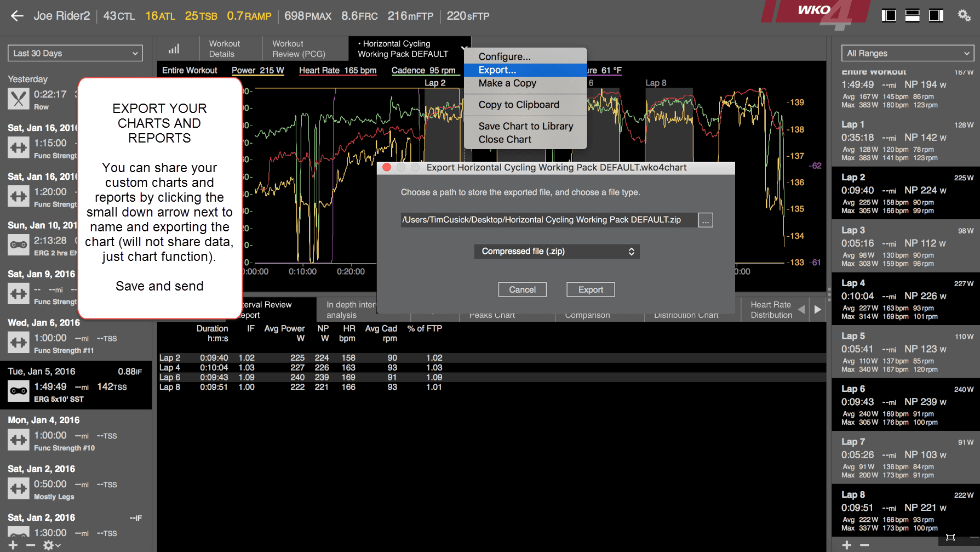This screenshot has width=980, height=552.
Task: Click the Lap 8 marker on the chart
Action: (x=656, y=83)
